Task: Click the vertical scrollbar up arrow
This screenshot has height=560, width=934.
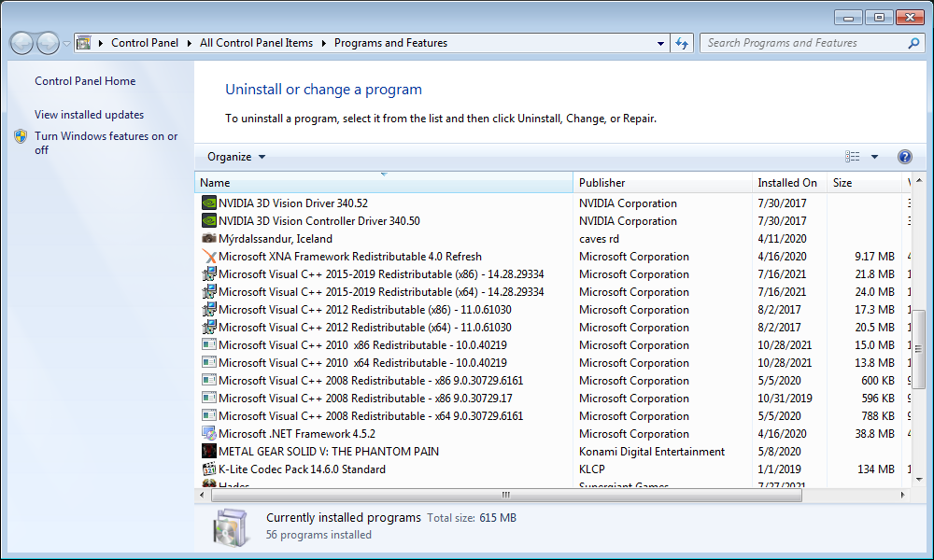Action: (918, 179)
